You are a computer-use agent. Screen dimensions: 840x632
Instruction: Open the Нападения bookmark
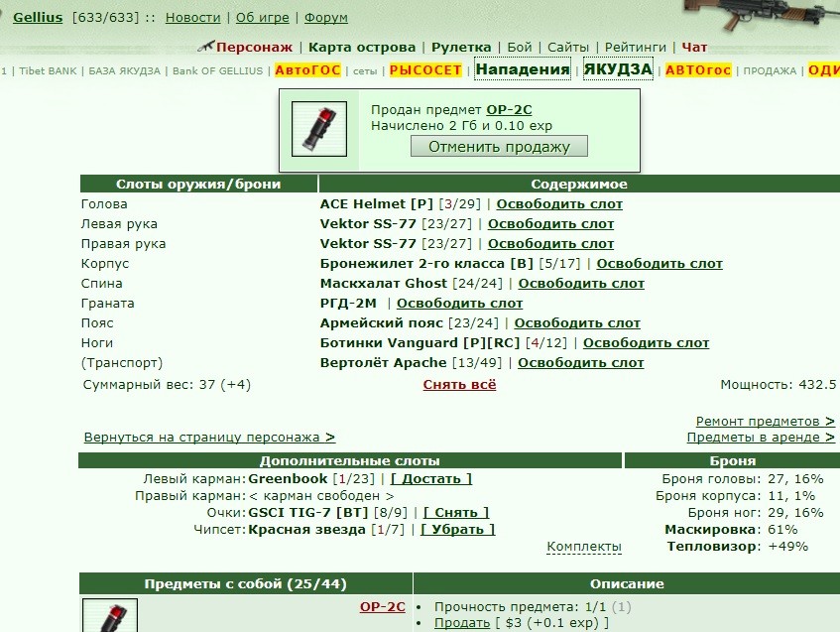point(523,69)
